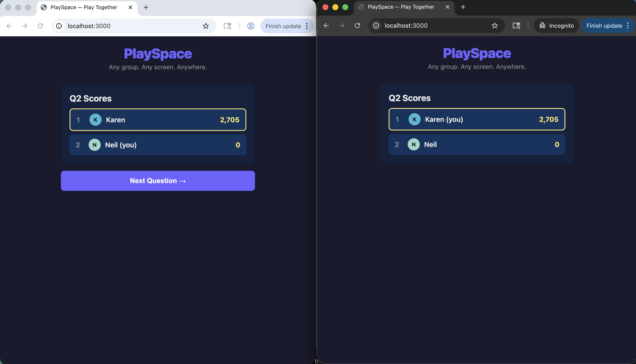Select left window PlaySpace tab
This screenshot has height=364, width=636.
point(84,8)
